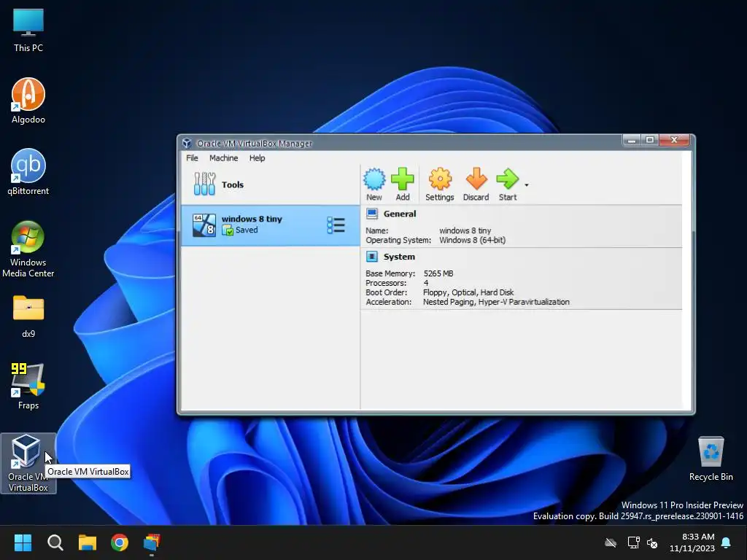The height and width of the screenshot is (560, 747).
Task: Click the cloud sync tray icon
Action: coord(611,542)
